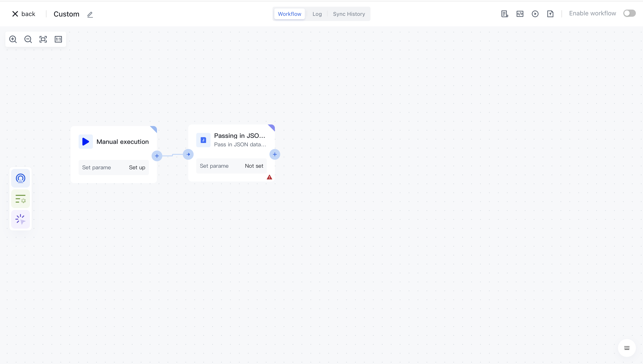643x364 pixels.
Task: Edit the Custom workflow name pencil
Action: coord(90,14)
